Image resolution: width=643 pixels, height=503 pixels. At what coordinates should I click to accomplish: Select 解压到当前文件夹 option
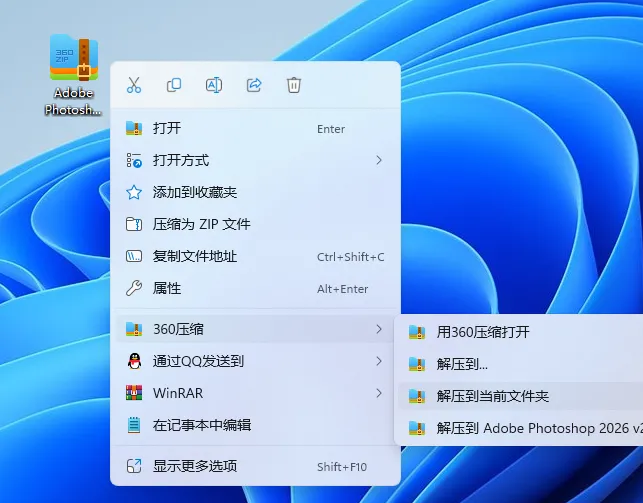521,396
